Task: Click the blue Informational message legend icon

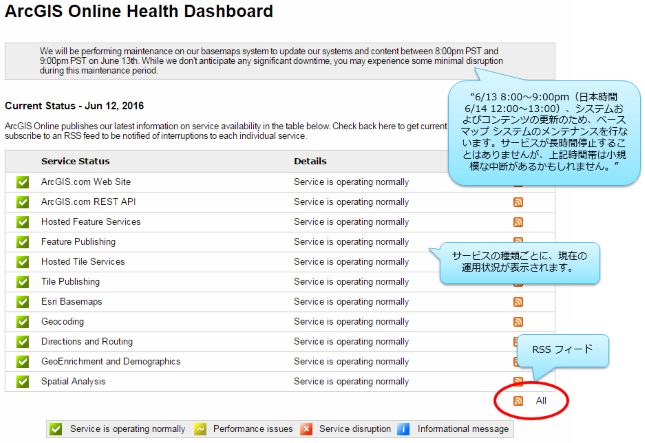Action: coord(404,429)
